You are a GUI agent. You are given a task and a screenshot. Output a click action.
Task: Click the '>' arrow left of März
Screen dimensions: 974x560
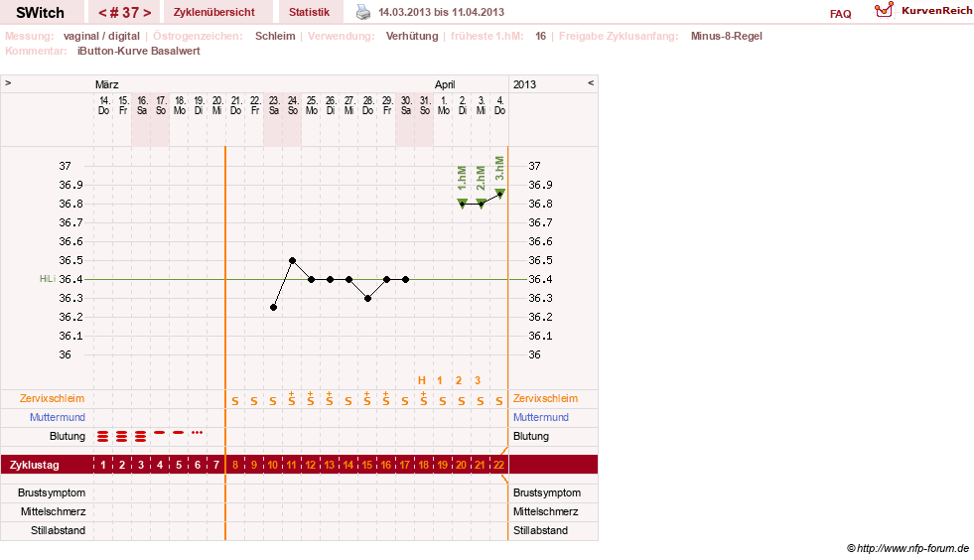[x=8, y=82]
